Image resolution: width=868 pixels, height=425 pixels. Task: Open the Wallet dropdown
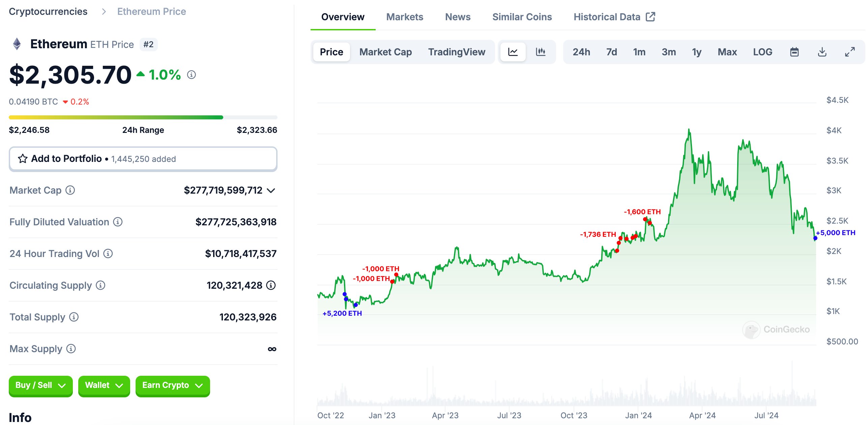pos(104,386)
